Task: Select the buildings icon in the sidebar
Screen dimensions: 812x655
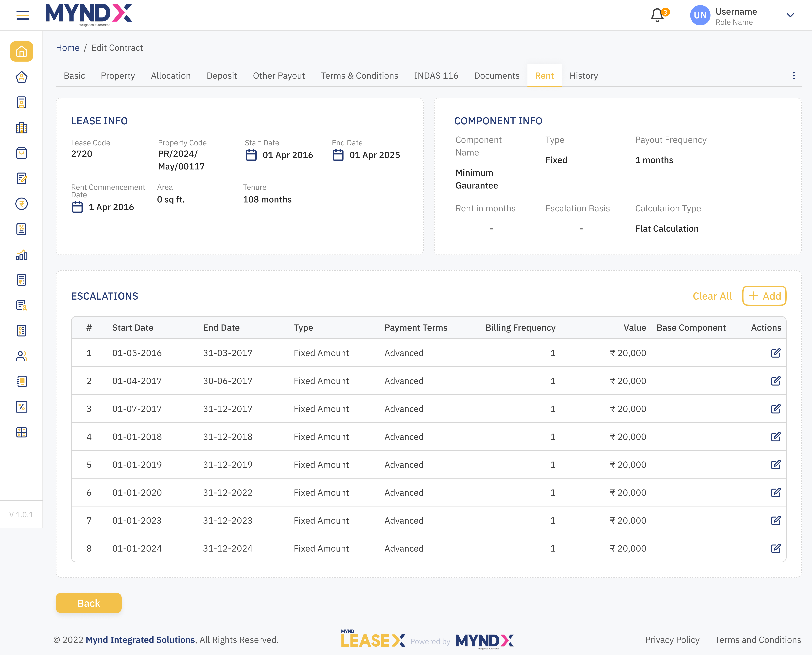Action: 22,128
